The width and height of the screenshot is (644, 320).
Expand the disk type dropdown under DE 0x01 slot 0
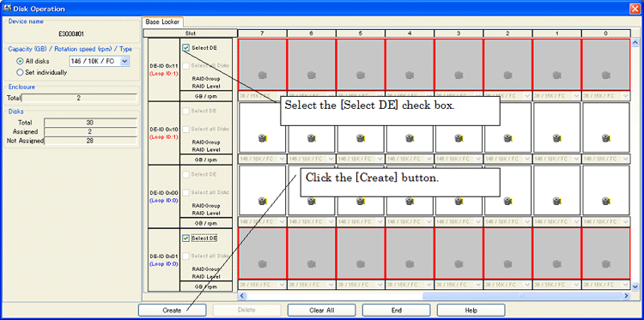click(606, 285)
